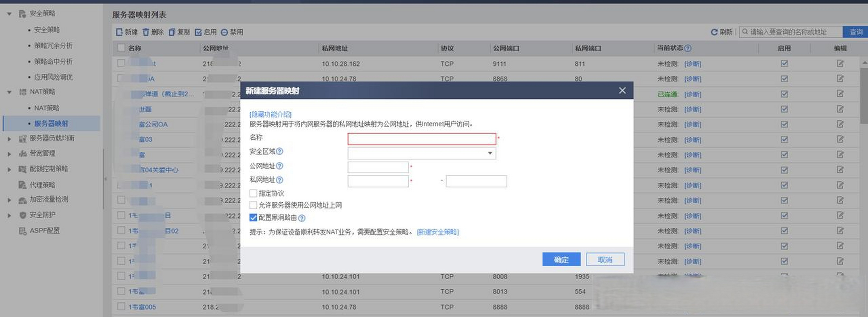Close the 新建服务器映射 dialog
This screenshot has height=317, width=868.
point(622,90)
